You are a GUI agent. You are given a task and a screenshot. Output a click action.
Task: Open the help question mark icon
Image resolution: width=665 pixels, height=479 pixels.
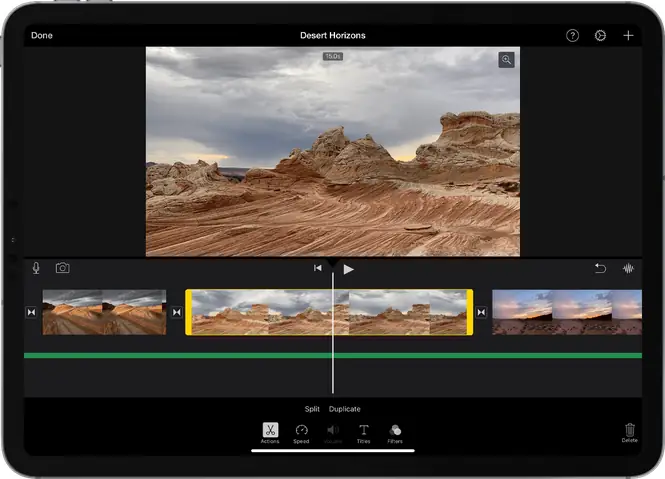pos(572,36)
